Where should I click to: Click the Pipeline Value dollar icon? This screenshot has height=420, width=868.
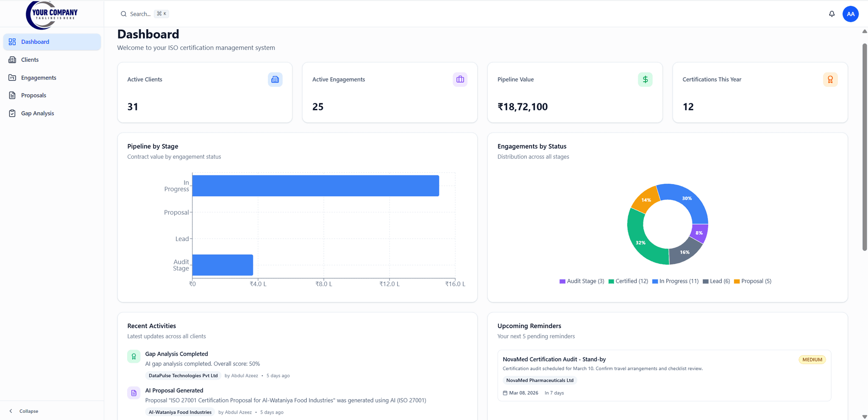[x=645, y=80]
